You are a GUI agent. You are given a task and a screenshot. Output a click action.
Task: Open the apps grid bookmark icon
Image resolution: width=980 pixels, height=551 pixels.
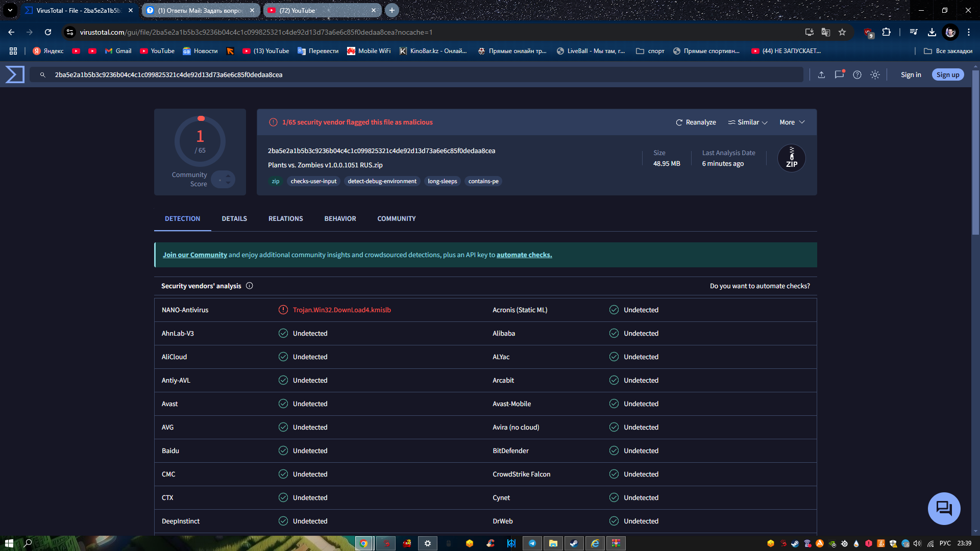point(13,51)
